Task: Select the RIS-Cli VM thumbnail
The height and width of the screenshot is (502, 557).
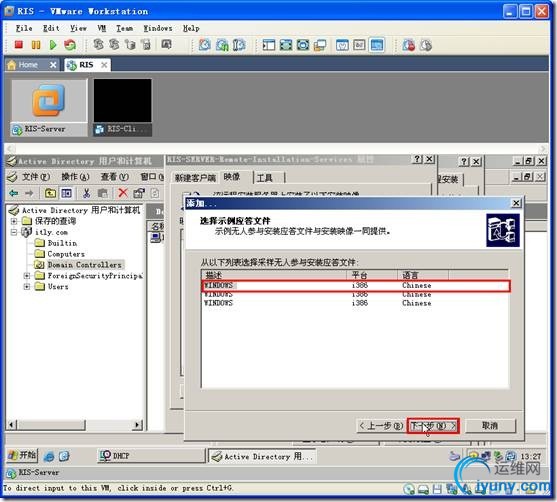Action: (x=123, y=107)
